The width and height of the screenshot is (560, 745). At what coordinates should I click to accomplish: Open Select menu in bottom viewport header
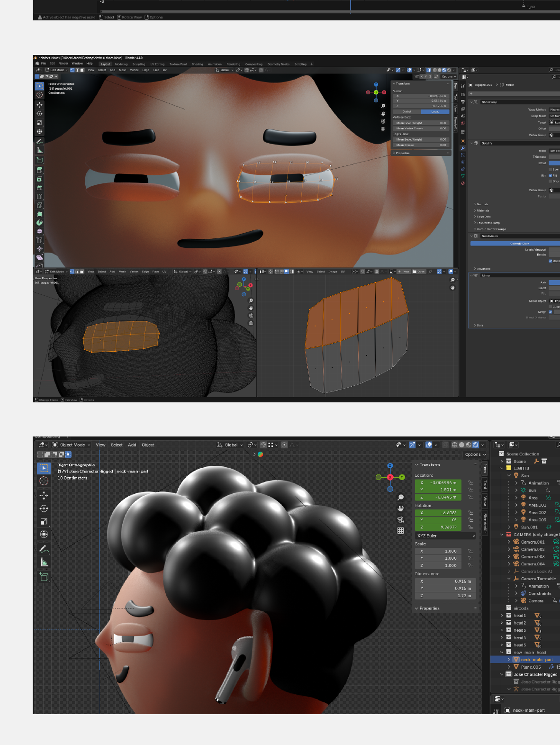[117, 445]
